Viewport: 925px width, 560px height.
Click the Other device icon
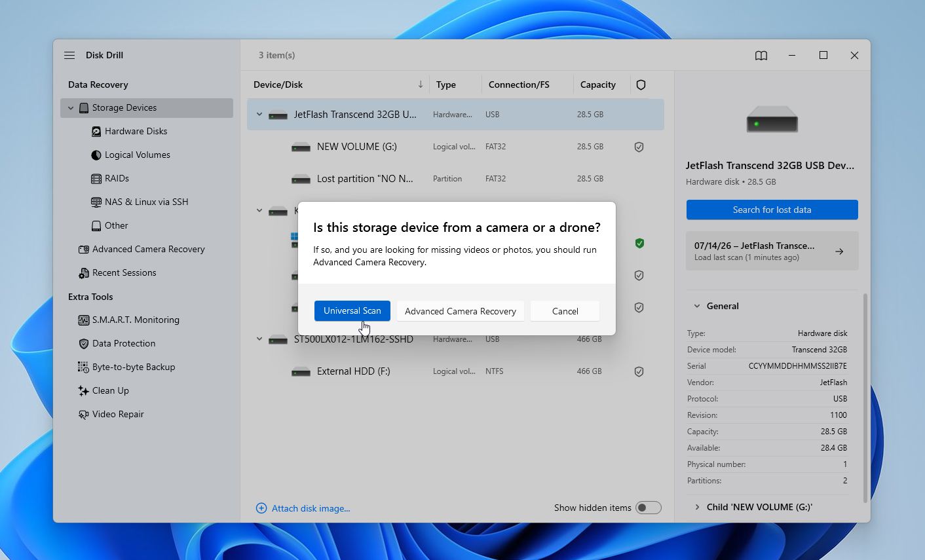tap(96, 226)
